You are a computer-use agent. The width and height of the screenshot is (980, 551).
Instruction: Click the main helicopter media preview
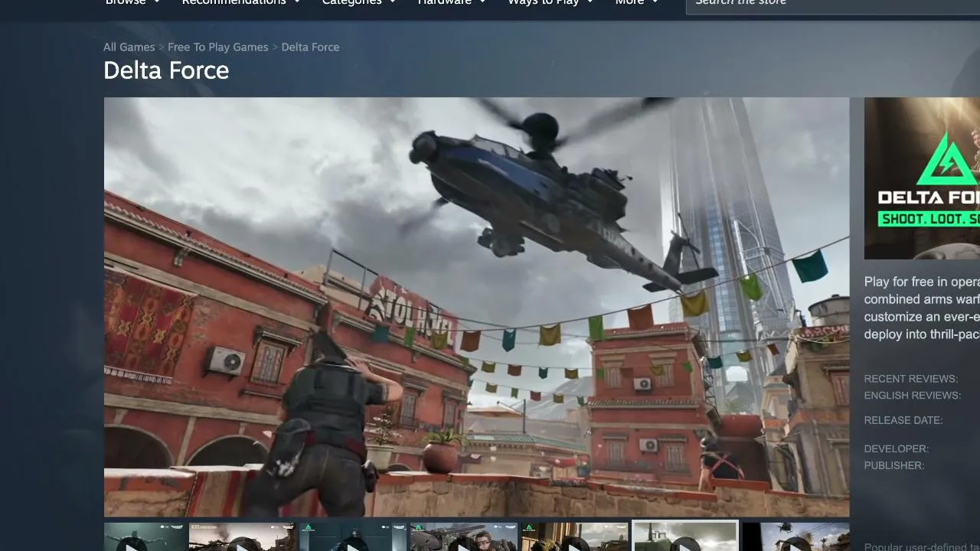pyautogui.click(x=476, y=307)
